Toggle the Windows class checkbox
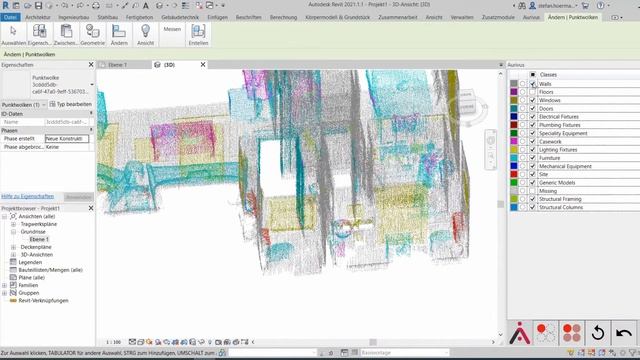640x360 pixels. pos(532,100)
